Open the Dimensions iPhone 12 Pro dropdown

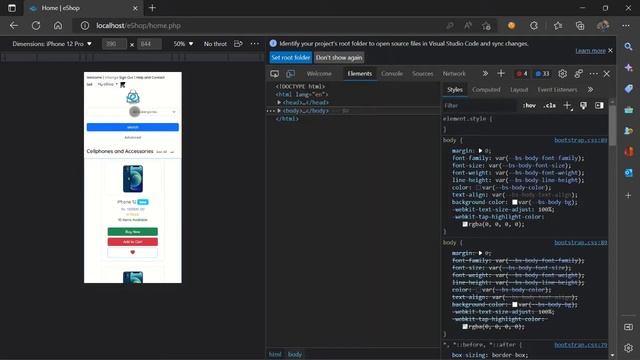click(x=52, y=44)
